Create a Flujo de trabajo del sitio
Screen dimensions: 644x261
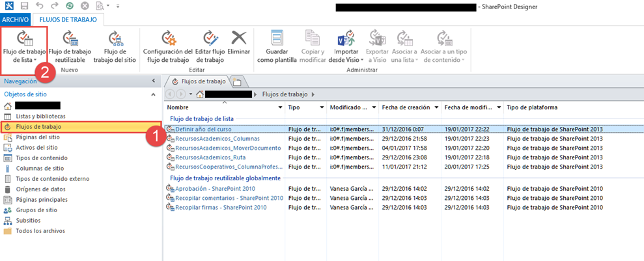(x=115, y=46)
